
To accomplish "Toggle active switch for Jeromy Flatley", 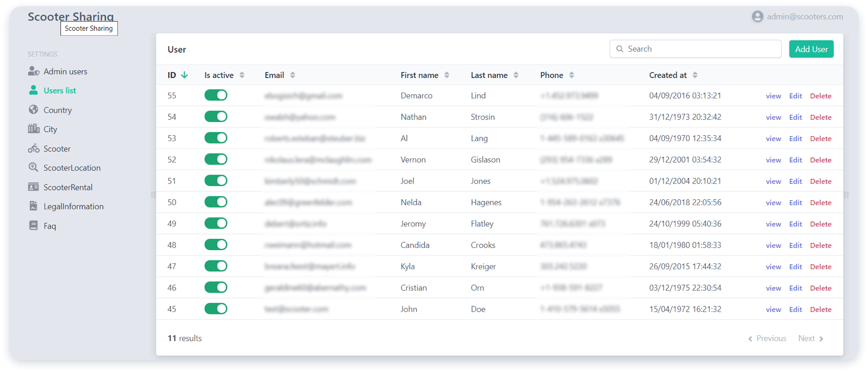I will (216, 223).
